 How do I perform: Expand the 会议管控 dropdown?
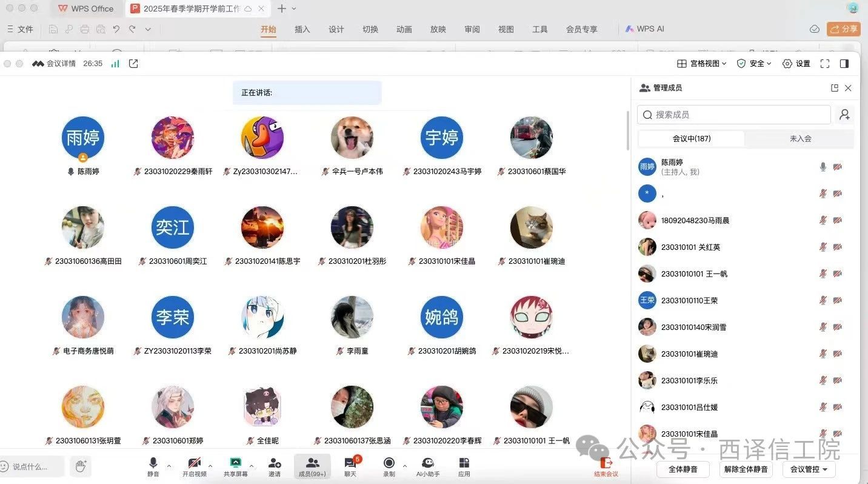pos(809,469)
